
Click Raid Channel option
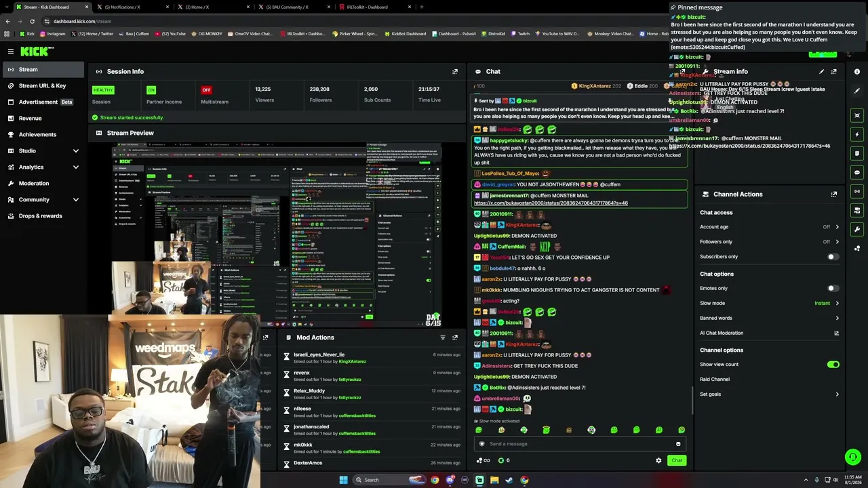point(715,380)
